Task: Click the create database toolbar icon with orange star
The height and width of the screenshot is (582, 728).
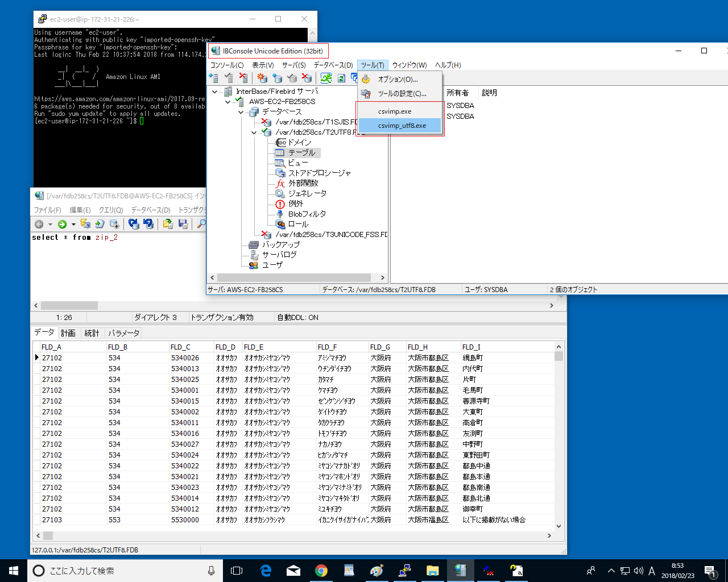Action: (262, 78)
